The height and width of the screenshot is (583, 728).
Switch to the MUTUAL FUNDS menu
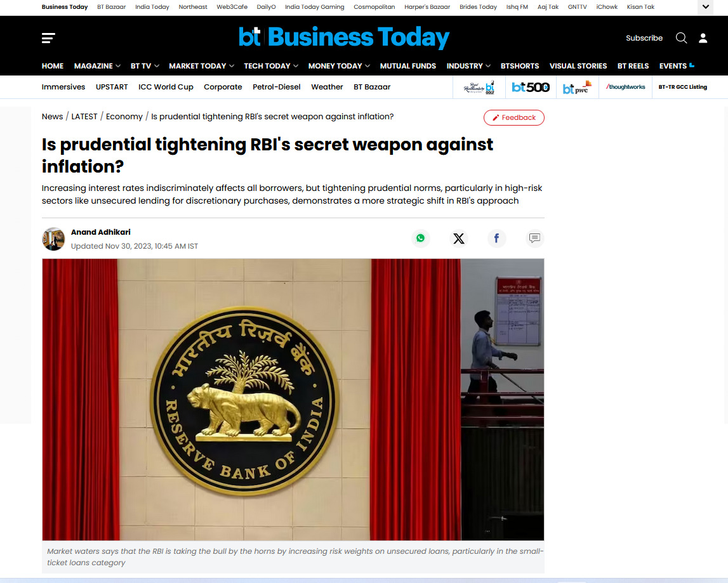(x=408, y=65)
